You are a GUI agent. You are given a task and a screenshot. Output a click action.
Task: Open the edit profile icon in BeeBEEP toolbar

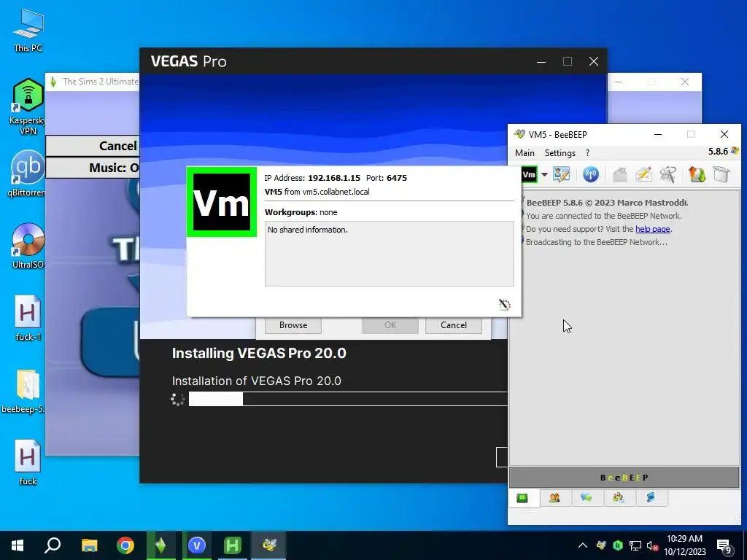coord(562,175)
